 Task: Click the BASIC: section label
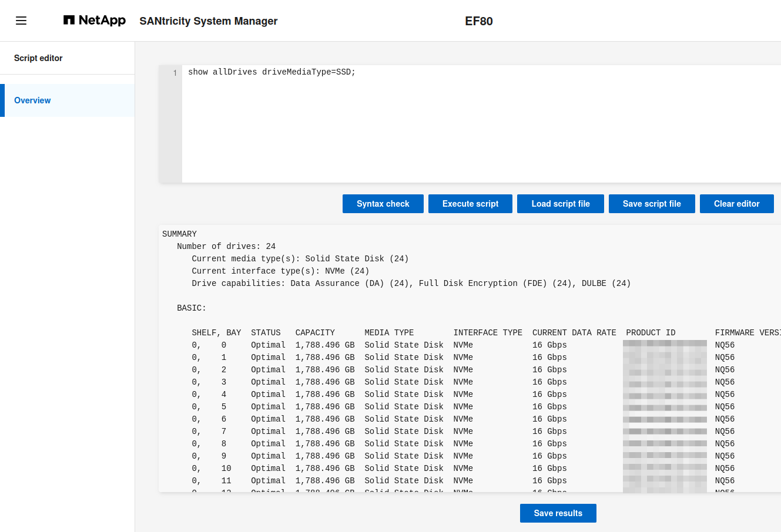tap(192, 308)
